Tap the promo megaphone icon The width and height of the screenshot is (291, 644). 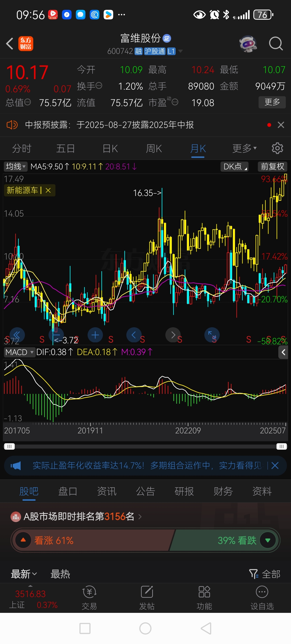tap(16, 466)
